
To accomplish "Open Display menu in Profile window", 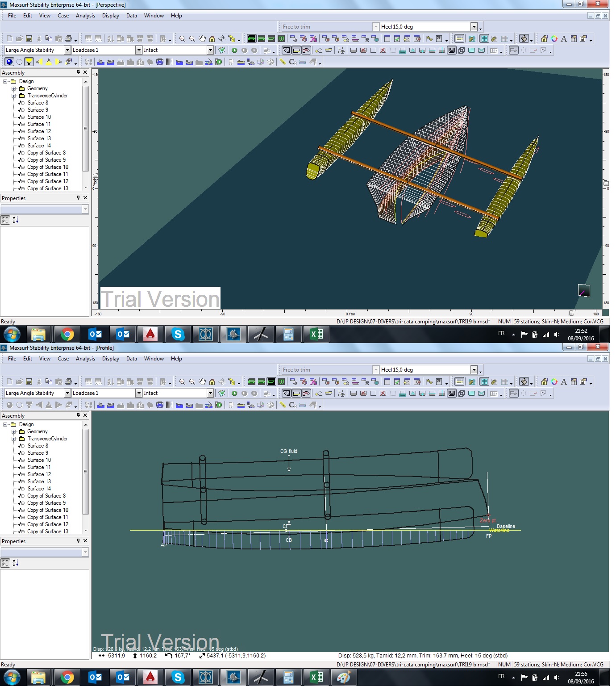I will tap(110, 359).
